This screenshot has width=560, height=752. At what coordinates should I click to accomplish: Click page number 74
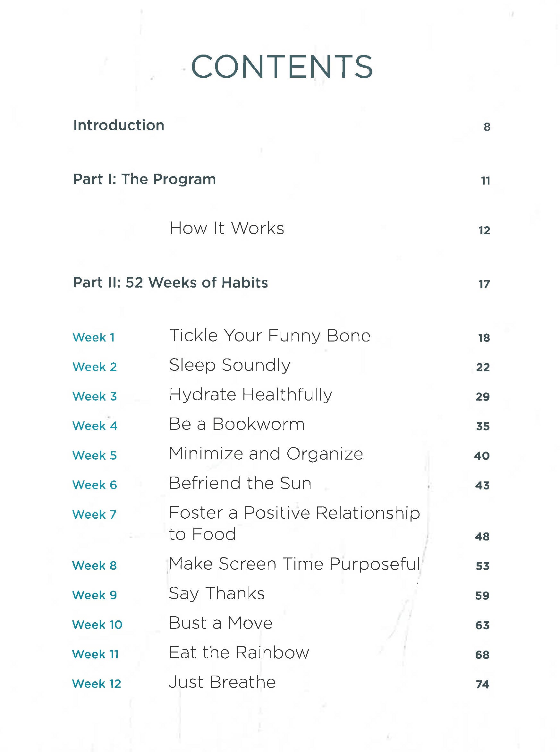pyautogui.click(x=482, y=684)
